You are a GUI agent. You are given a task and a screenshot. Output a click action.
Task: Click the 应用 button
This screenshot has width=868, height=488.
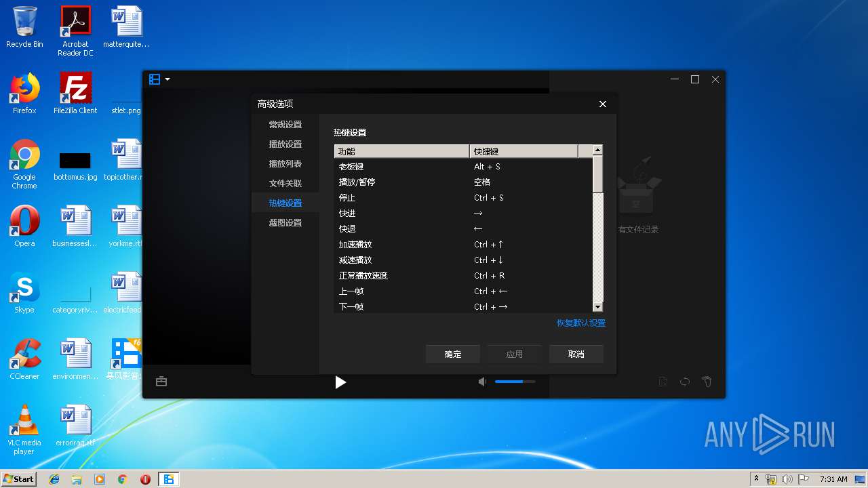coord(515,354)
